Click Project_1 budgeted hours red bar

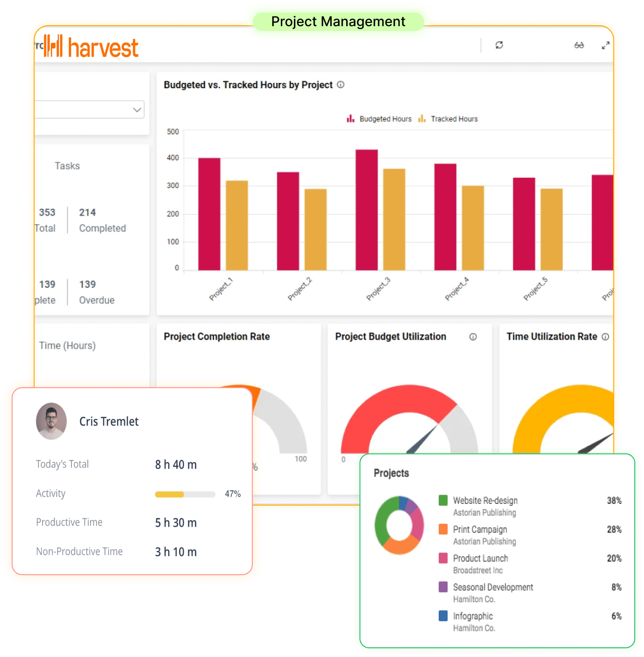tap(209, 214)
